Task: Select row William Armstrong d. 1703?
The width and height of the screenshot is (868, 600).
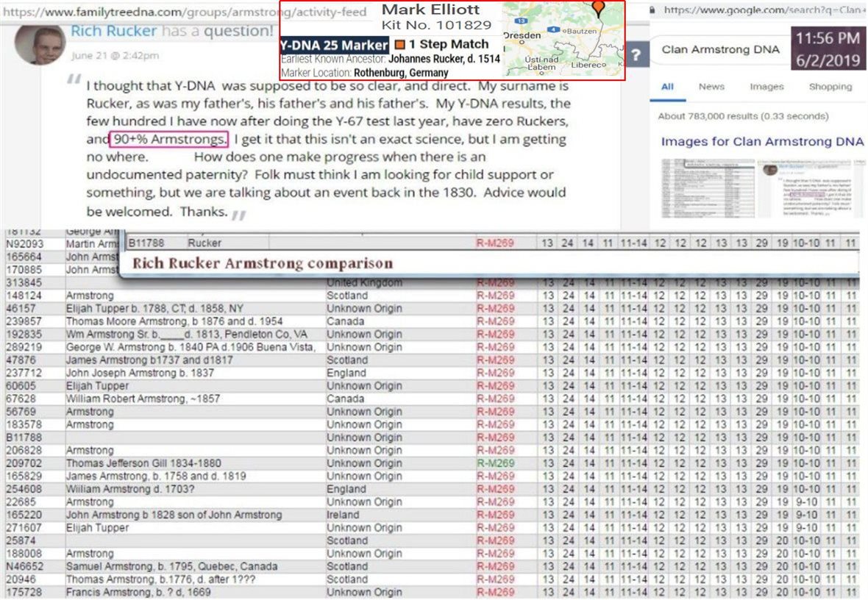Action: [x=432, y=489]
